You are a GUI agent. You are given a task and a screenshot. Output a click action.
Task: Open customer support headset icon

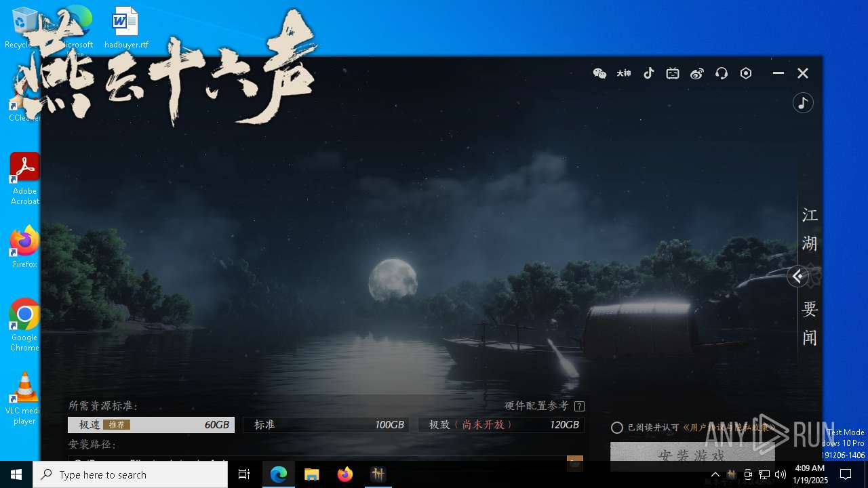pyautogui.click(x=722, y=73)
